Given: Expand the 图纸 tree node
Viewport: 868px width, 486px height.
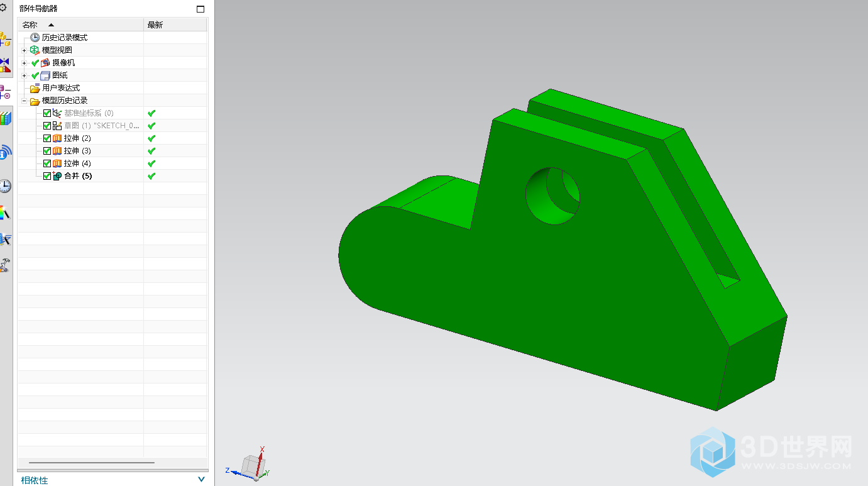Looking at the screenshot, I should click(x=25, y=75).
